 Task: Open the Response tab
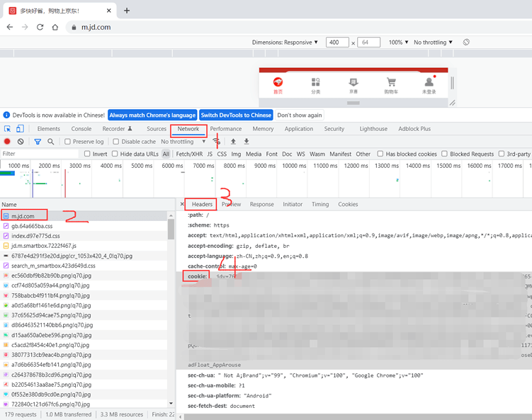tap(261, 204)
